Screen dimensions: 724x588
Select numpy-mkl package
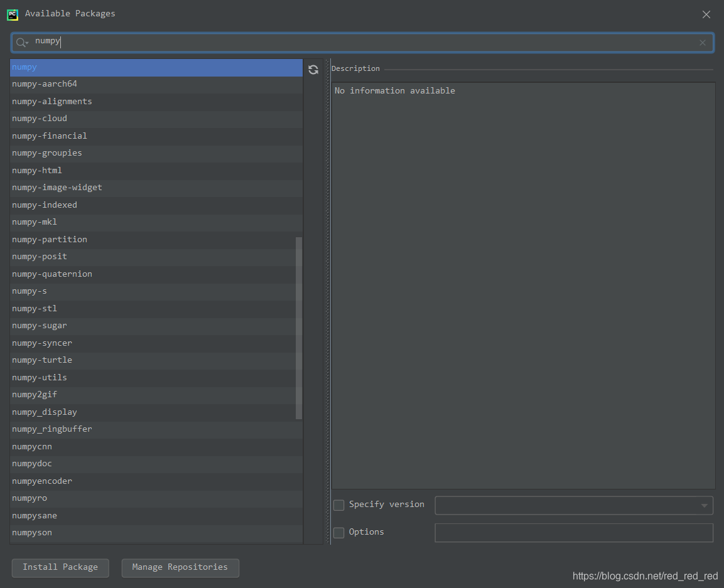pyautogui.click(x=156, y=223)
